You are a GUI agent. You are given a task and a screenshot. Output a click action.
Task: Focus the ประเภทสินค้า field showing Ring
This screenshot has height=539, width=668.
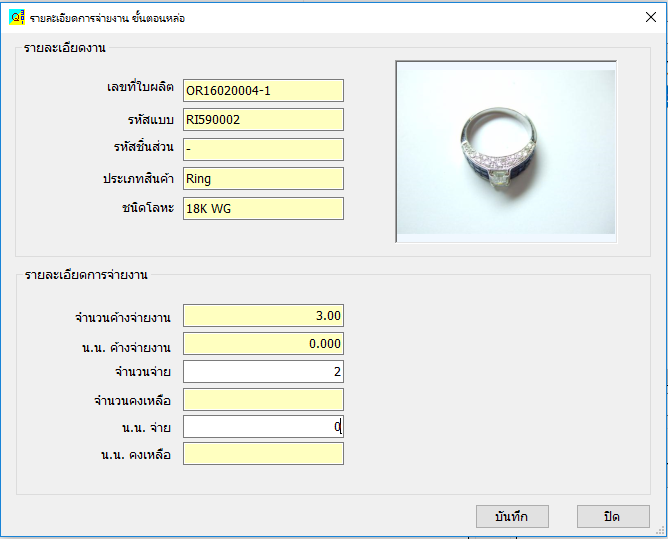tap(263, 179)
